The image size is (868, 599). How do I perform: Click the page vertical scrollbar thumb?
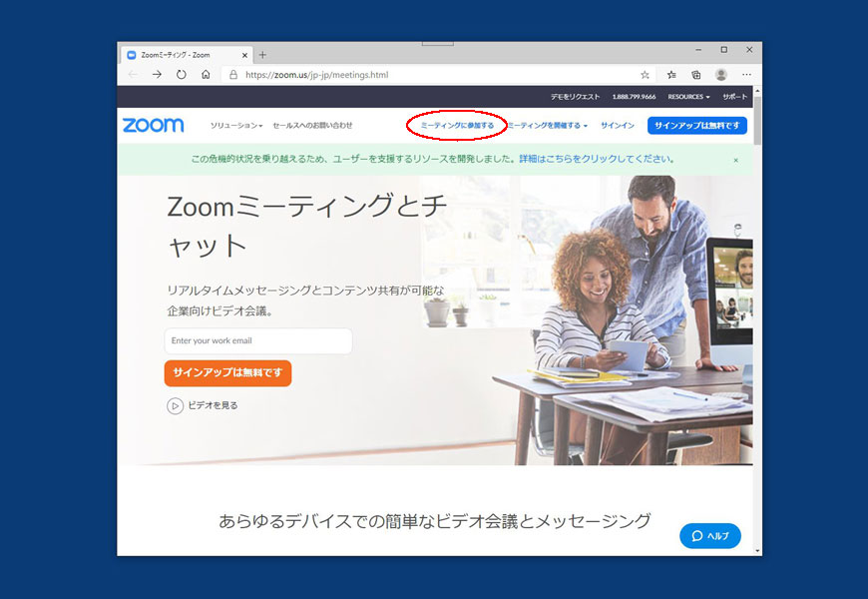(758, 120)
